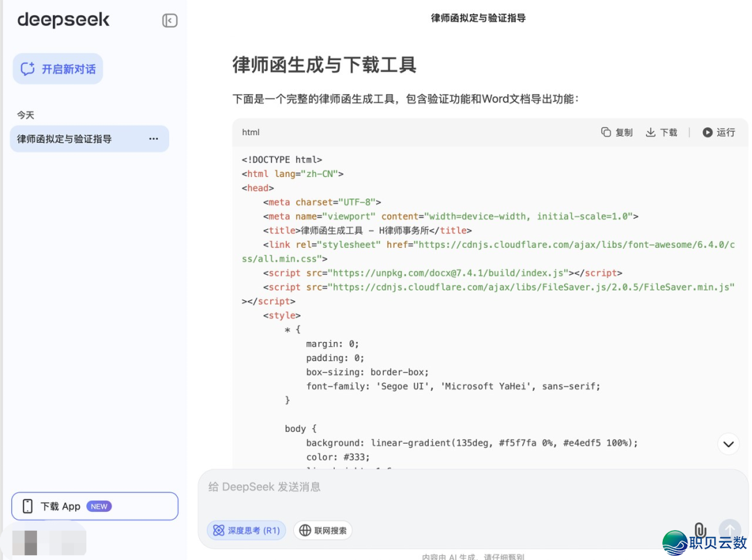Screen dimensions: 752x560
Task: Click the 今天 section label
Action: coord(26,115)
